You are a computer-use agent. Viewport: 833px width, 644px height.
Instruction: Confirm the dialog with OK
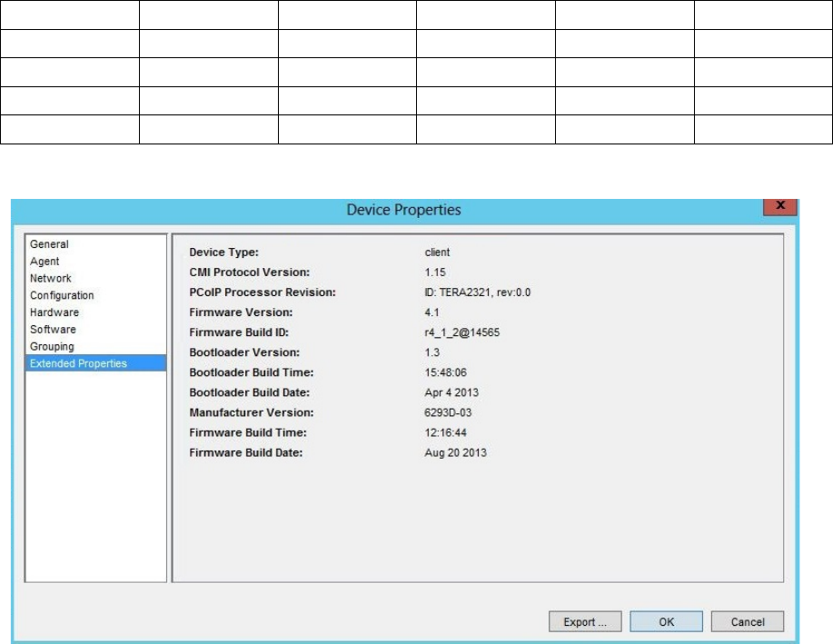tap(666, 622)
